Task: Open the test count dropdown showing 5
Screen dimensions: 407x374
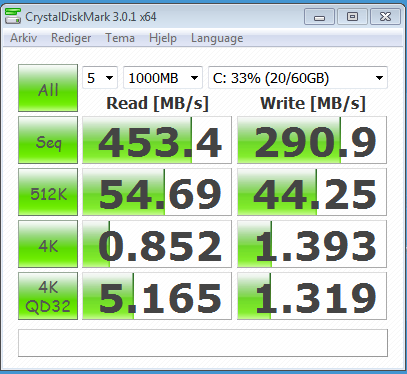Action: coord(100,78)
